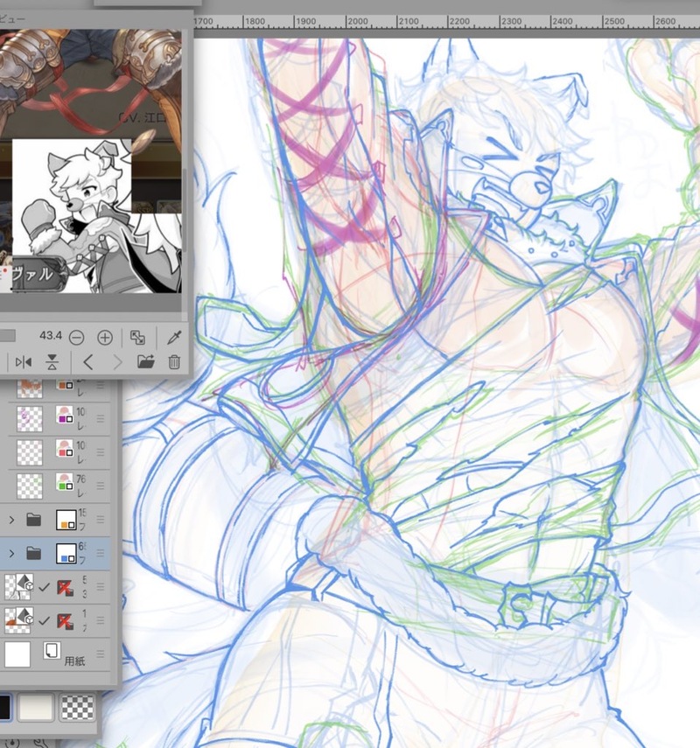
Task: Toggle checkmark on gray-thumbnail 3D layer
Action: (x=44, y=587)
